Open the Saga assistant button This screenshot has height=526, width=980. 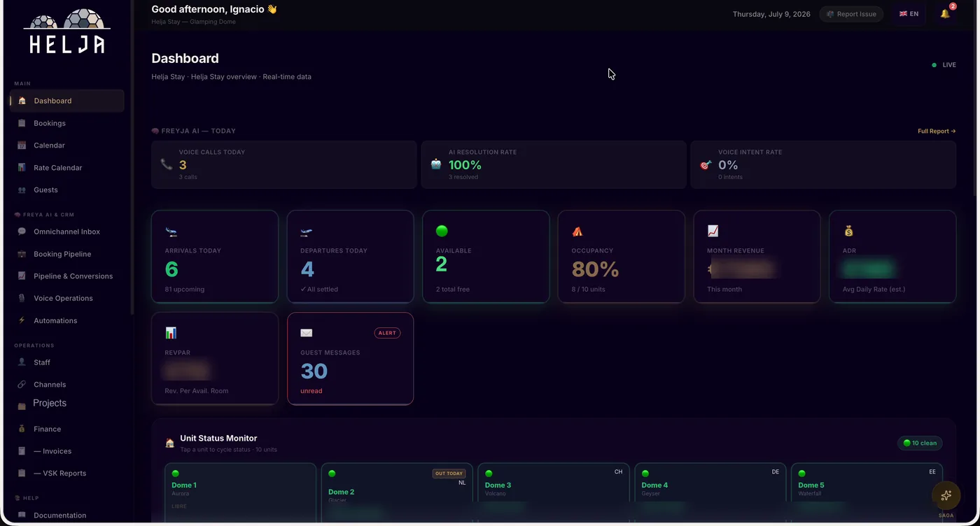(946, 495)
